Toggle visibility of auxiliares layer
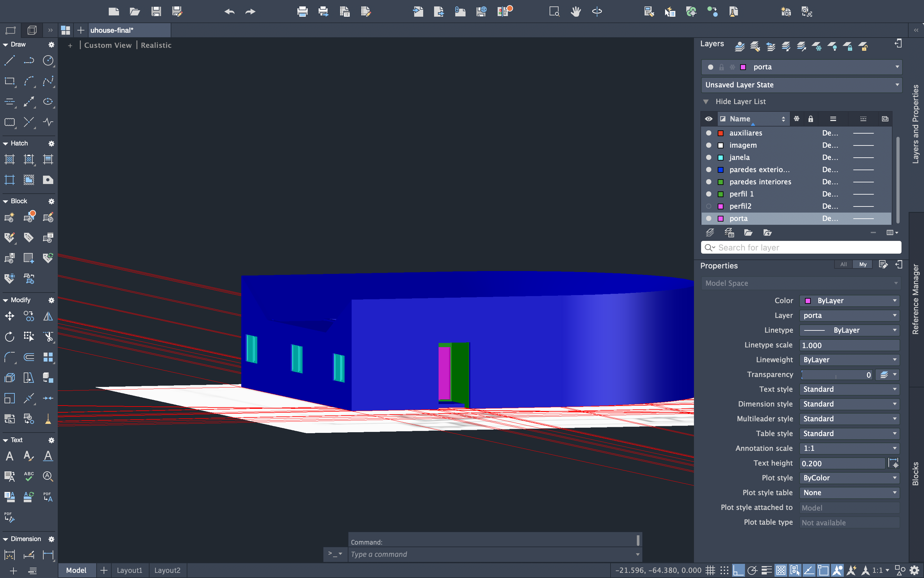 709,133
